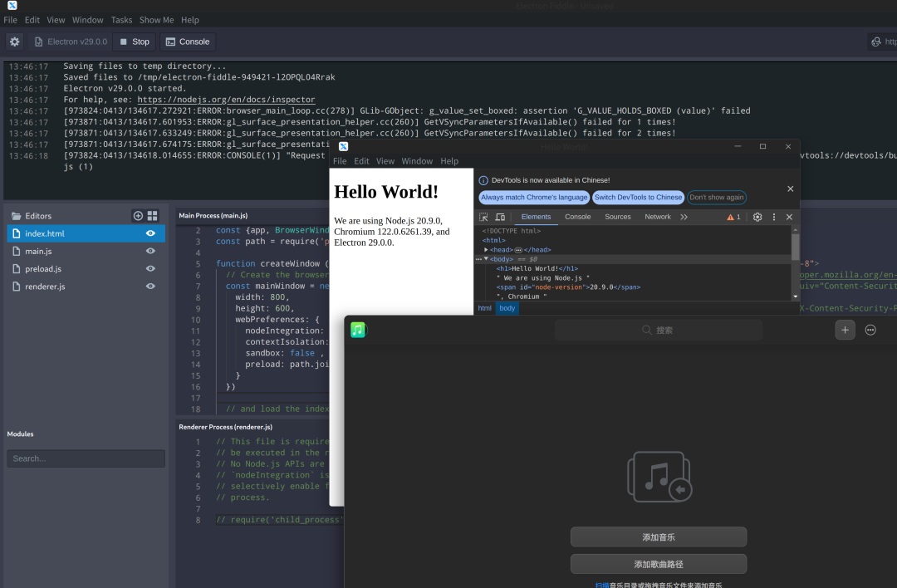Screen dimensions: 897x588
Task: Open Electron Fiddle settings gear
Action: pos(15,42)
